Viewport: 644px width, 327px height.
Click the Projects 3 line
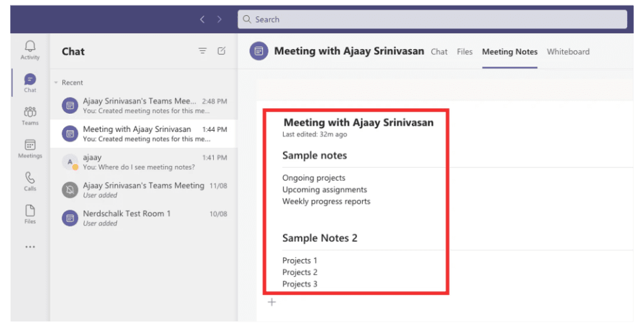click(x=299, y=284)
